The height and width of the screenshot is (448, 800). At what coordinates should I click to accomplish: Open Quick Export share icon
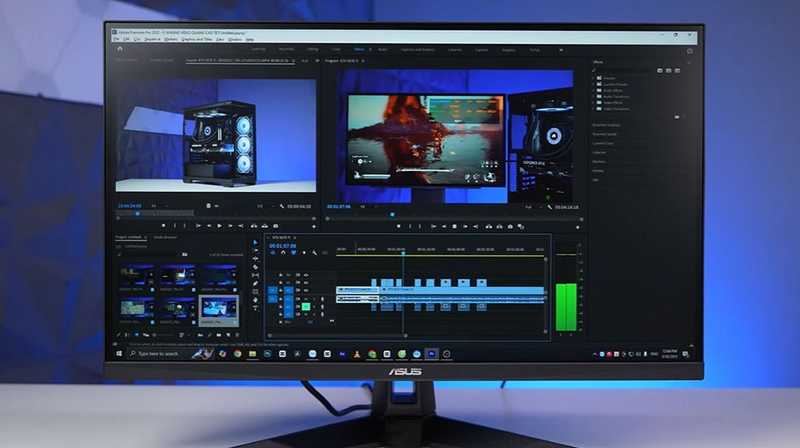[690, 51]
